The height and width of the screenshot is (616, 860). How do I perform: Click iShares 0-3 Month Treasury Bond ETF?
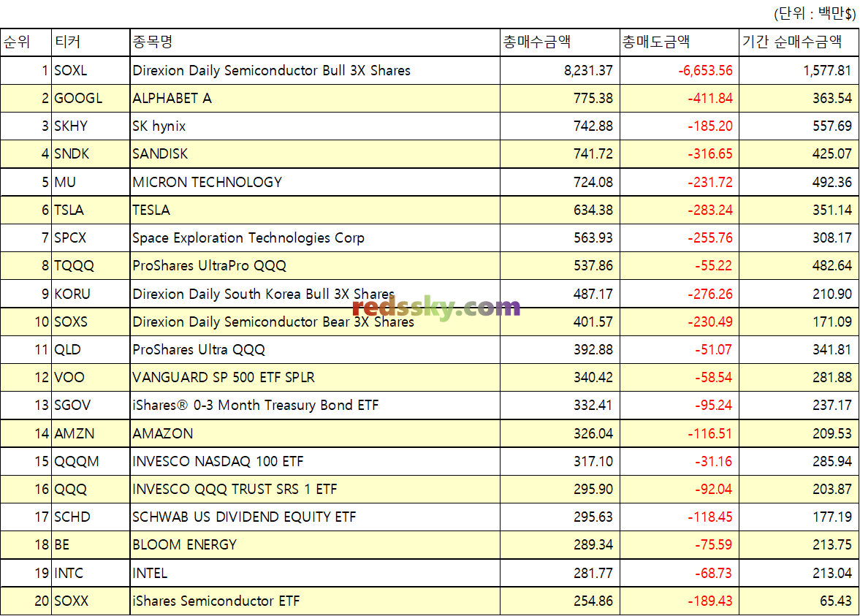[x=256, y=406]
